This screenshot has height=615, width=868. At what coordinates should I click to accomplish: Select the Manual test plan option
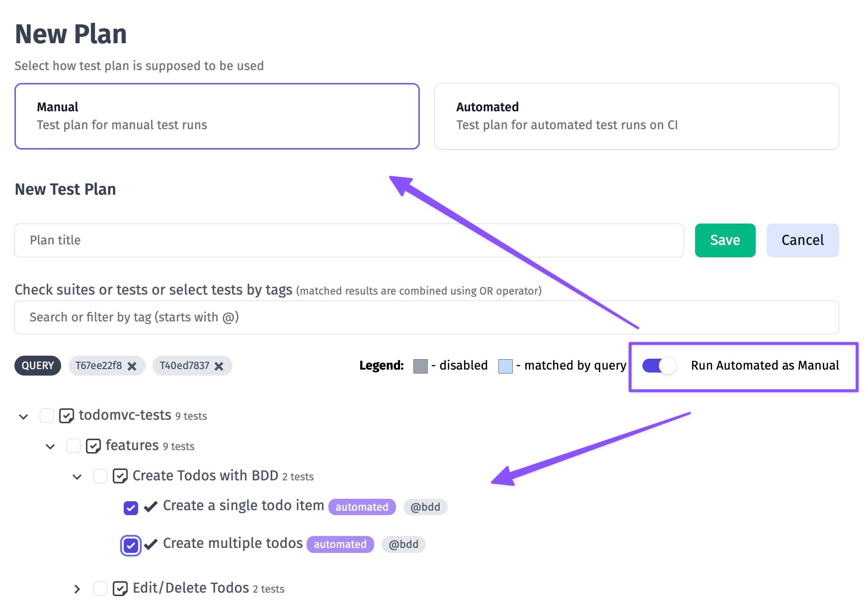click(x=217, y=116)
